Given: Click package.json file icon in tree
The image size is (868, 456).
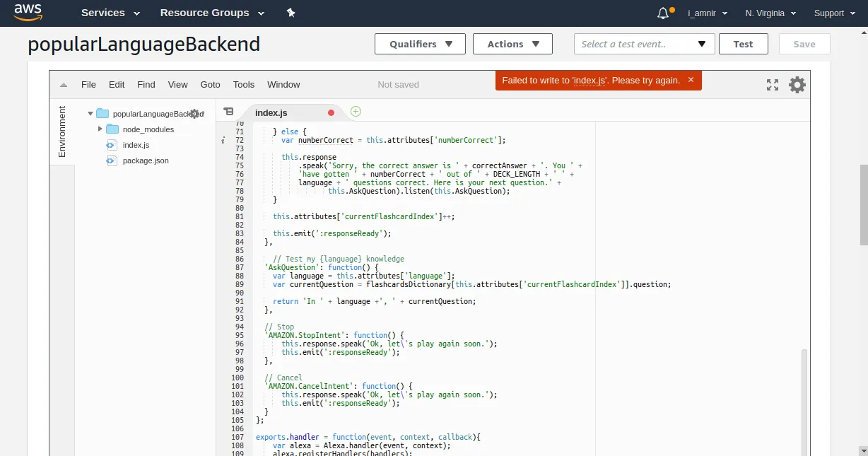Looking at the screenshot, I should pyautogui.click(x=111, y=160).
